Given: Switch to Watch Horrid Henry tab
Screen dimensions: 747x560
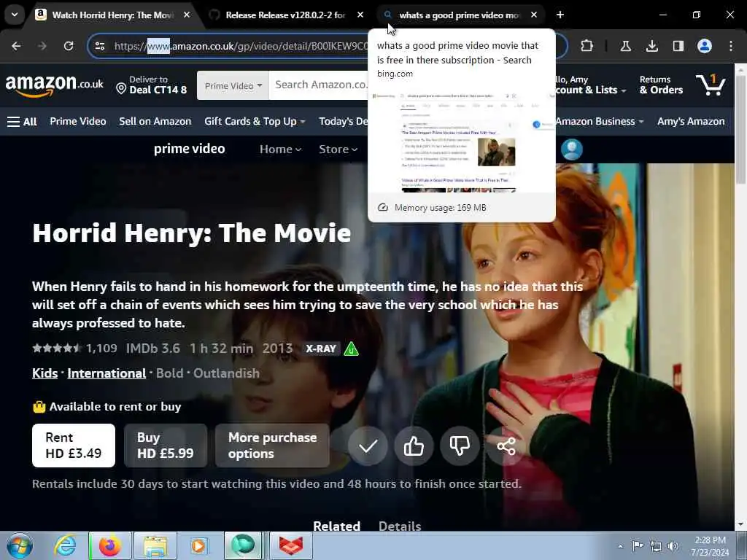Looking at the screenshot, I should point(113,15).
